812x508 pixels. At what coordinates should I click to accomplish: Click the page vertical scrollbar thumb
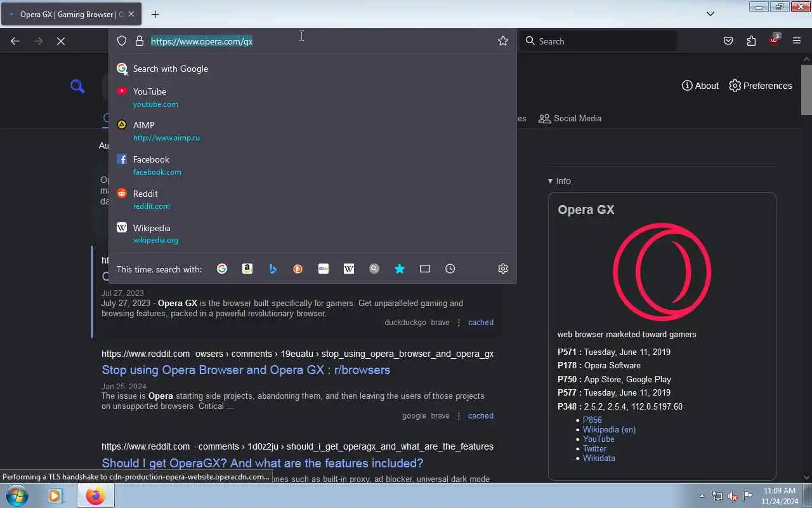(x=806, y=90)
